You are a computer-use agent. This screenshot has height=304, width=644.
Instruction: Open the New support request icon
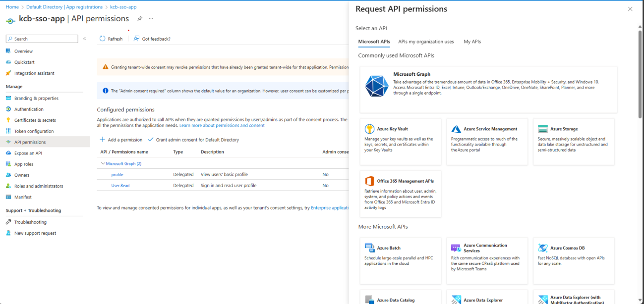pyautogui.click(x=8, y=233)
